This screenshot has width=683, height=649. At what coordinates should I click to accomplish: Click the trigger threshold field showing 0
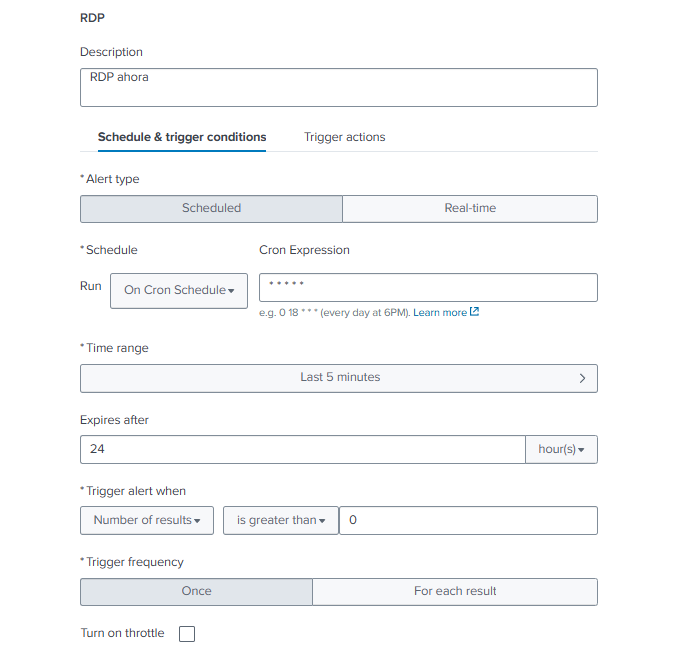[x=468, y=520]
